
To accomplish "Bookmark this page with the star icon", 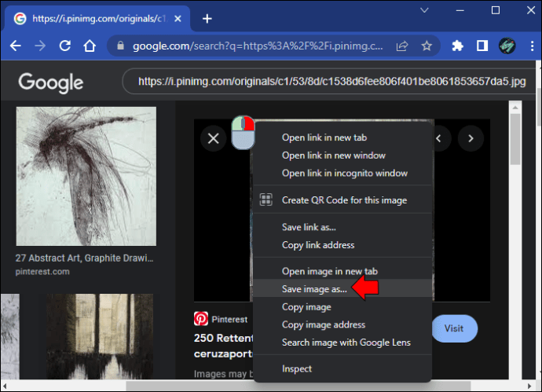I will [427, 46].
